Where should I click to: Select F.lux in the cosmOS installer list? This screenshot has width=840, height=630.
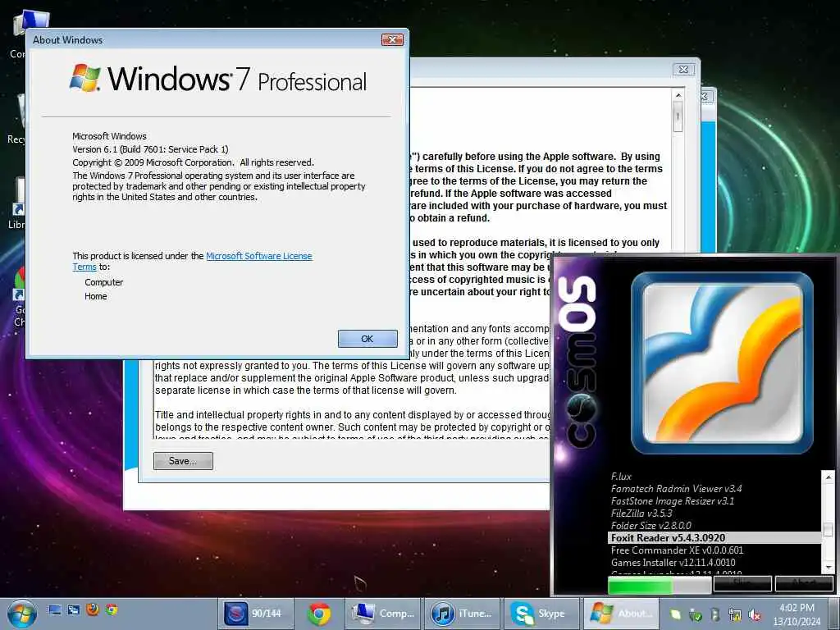(622, 477)
